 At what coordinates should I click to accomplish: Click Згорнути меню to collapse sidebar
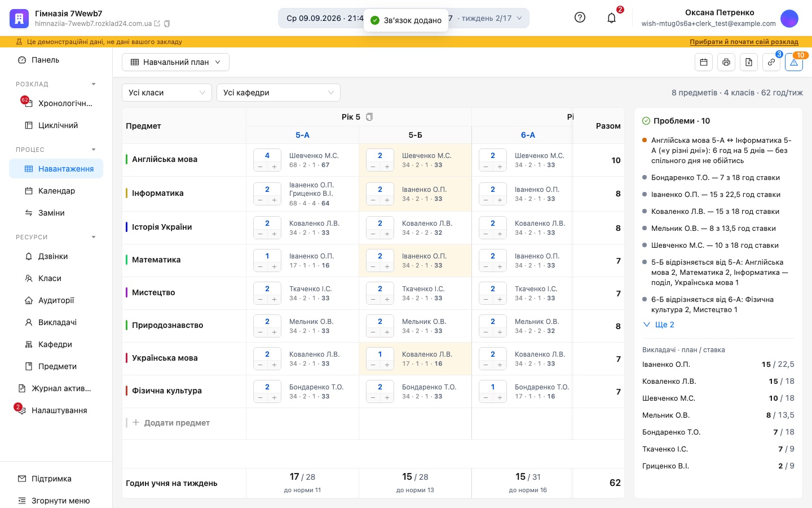[x=56, y=501]
